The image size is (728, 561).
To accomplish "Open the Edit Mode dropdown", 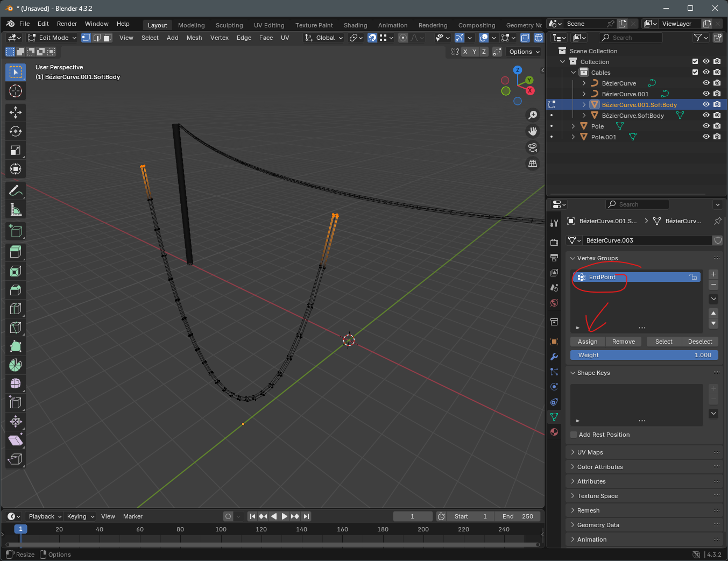I will click(53, 38).
